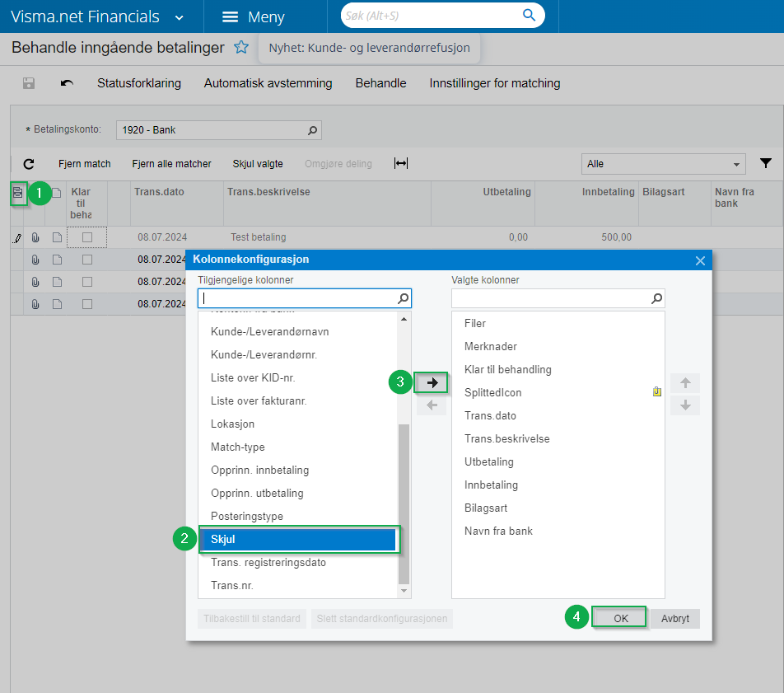This screenshot has width=784, height=693.
Task: Click Omgjøre deling
Action: 338,164
